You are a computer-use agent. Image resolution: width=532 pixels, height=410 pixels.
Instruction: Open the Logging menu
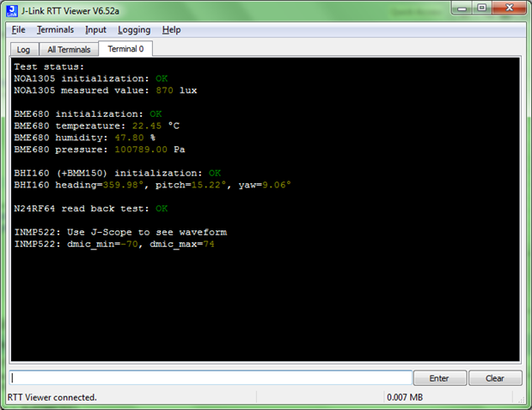coord(134,30)
